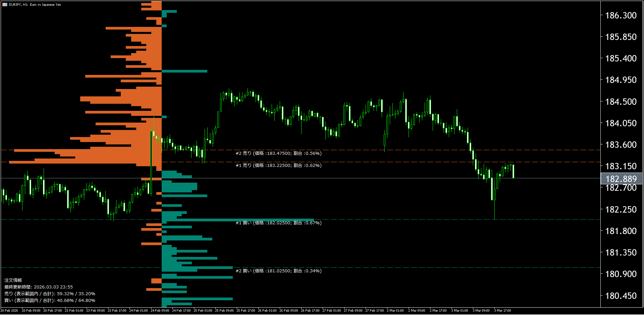Click the 183.600 price axis value
This screenshot has width=644, height=315.
[621, 145]
